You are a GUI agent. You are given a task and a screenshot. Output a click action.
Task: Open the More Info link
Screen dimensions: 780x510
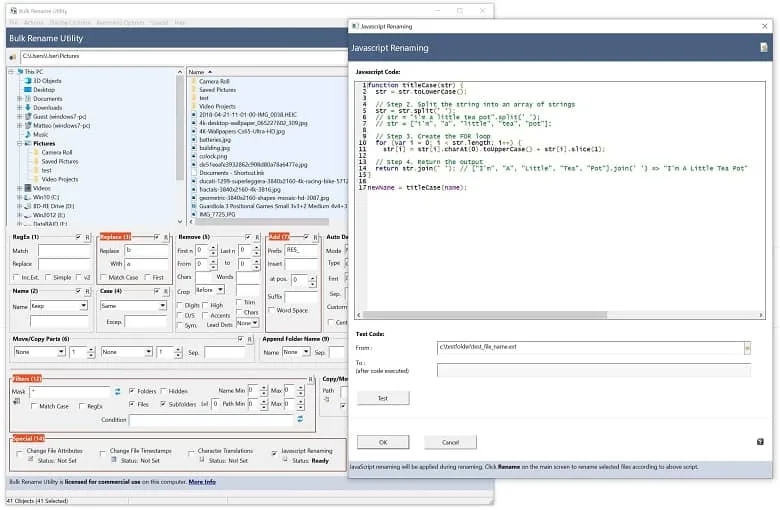[x=202, y=482]
